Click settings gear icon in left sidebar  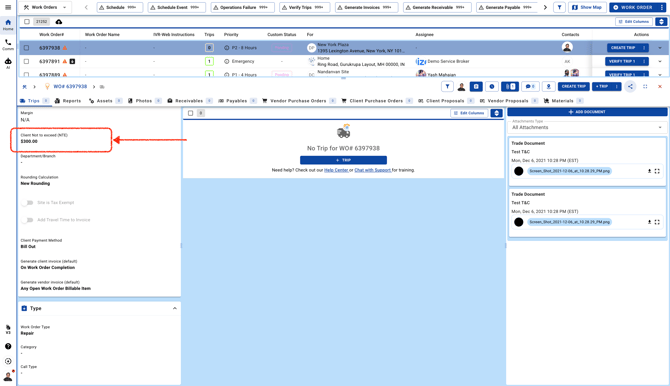pyautogui.click(x=8, y=361)
